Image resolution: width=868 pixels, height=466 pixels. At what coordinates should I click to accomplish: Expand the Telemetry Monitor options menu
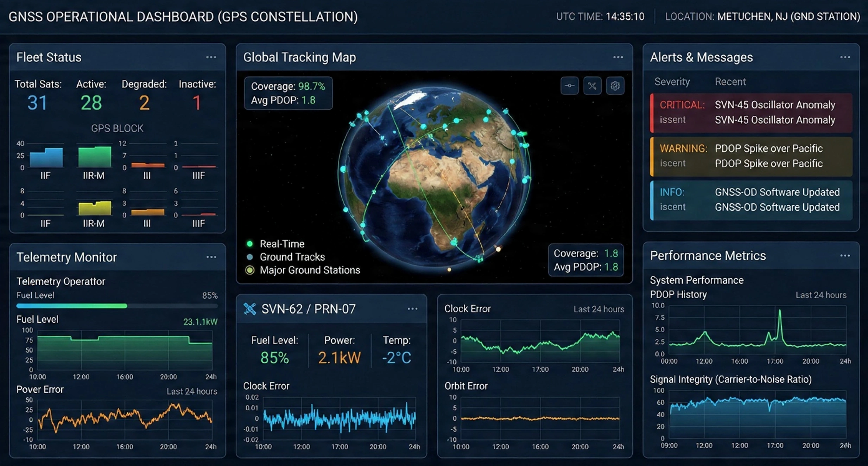[x=211, y=257]
